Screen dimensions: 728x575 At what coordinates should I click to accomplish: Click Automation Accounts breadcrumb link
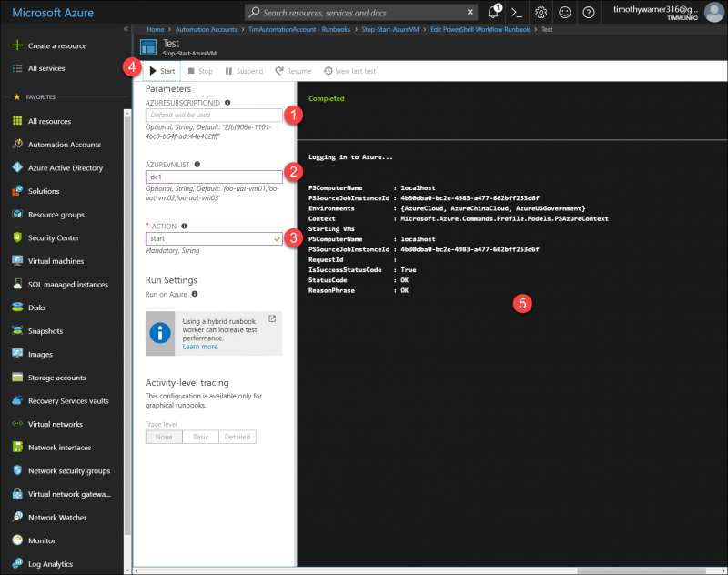pyautogui.click(x=207, y=29)
